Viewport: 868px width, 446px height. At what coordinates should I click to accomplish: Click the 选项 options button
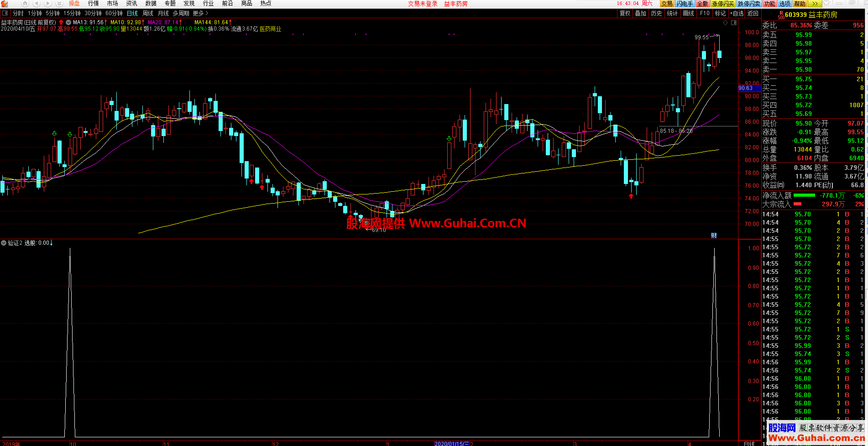tap(784, 4)
